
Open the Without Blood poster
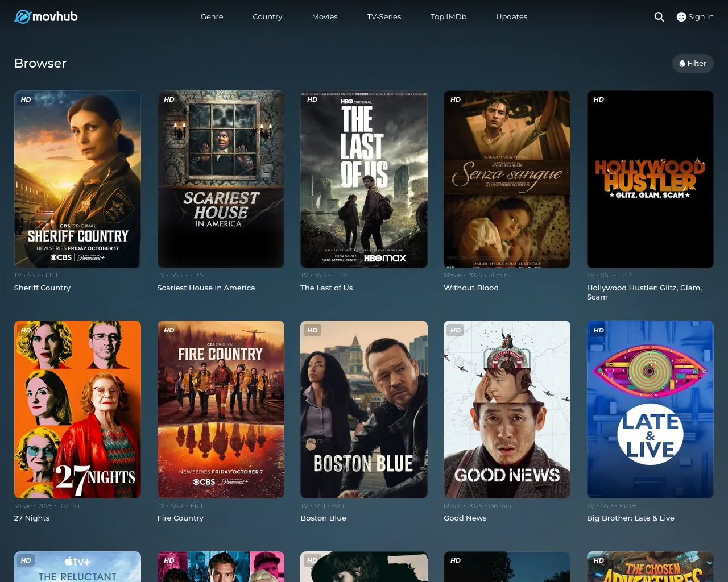click(507, 179)
